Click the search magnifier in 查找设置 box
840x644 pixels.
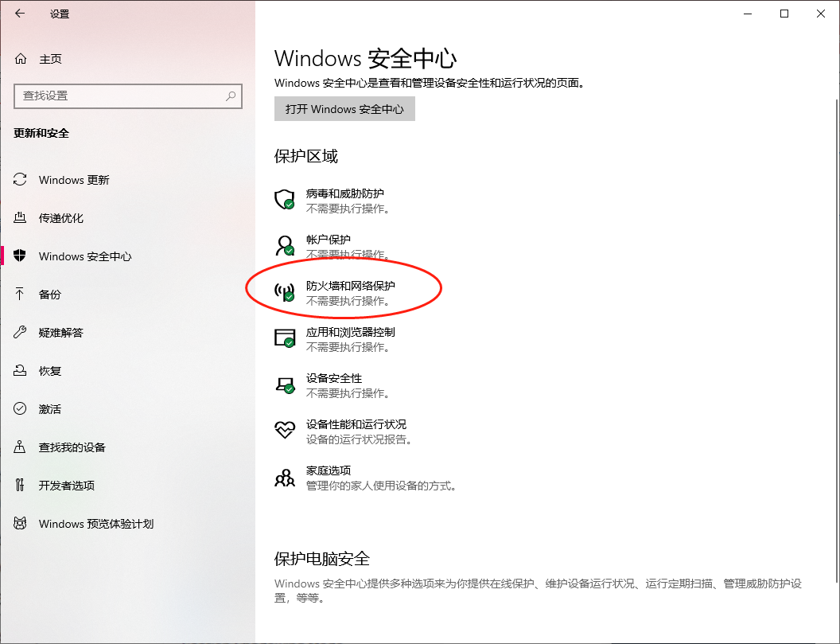click(231, 96)
